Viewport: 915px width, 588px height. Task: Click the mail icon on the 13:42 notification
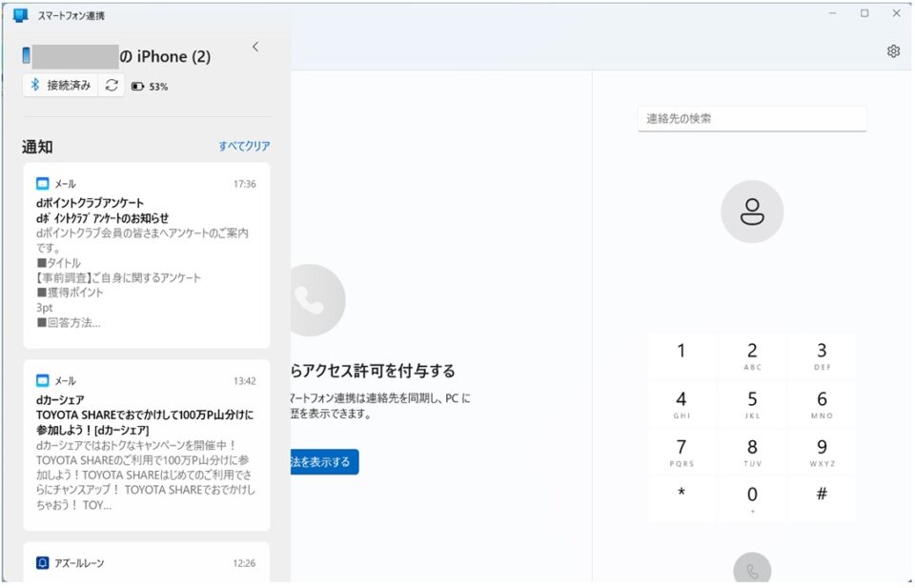click(42, 380)
